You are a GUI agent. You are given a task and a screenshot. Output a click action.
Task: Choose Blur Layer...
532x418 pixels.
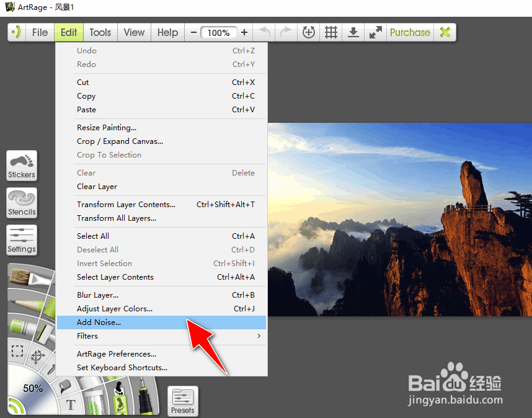[x=161, y=295]
